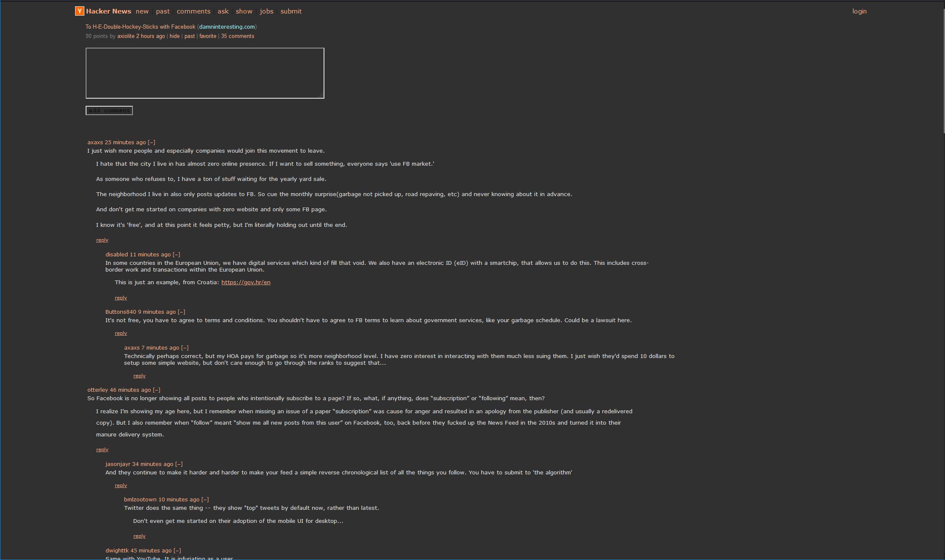Image resolution: width=945 pixels, height=560 pixels.
Task: Click 'favorite' link for this submission
Action: tap(208, 35)
